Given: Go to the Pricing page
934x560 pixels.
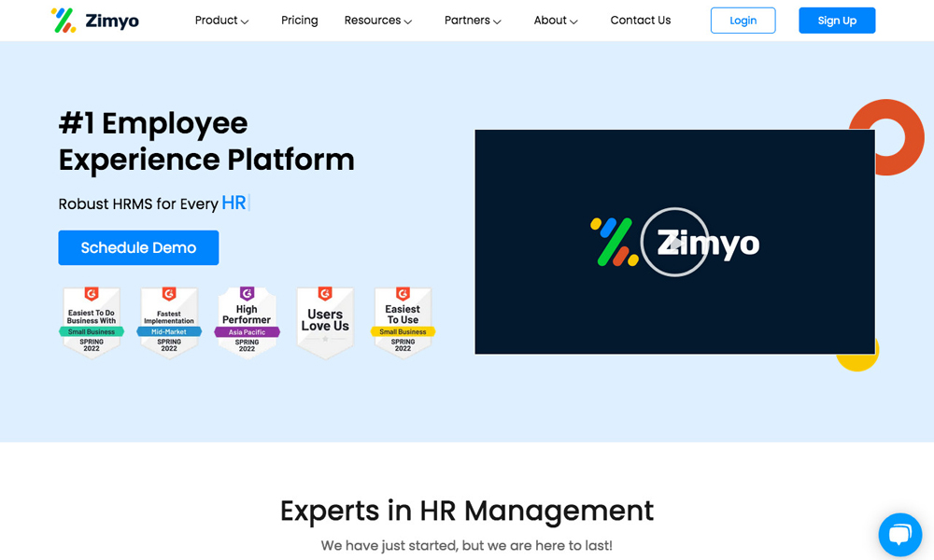Looking at the screenshot, I should pyautogui.click(x=299, y=21).
